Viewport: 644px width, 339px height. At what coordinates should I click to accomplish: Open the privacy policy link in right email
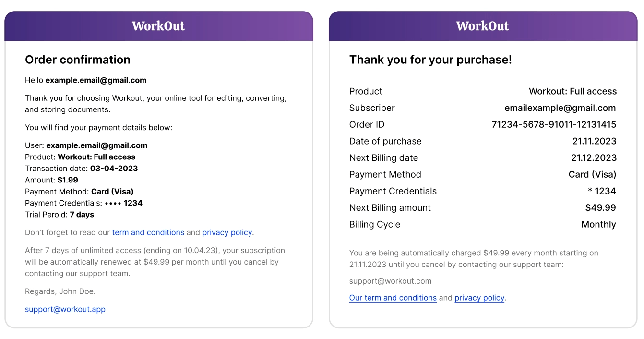479,298
